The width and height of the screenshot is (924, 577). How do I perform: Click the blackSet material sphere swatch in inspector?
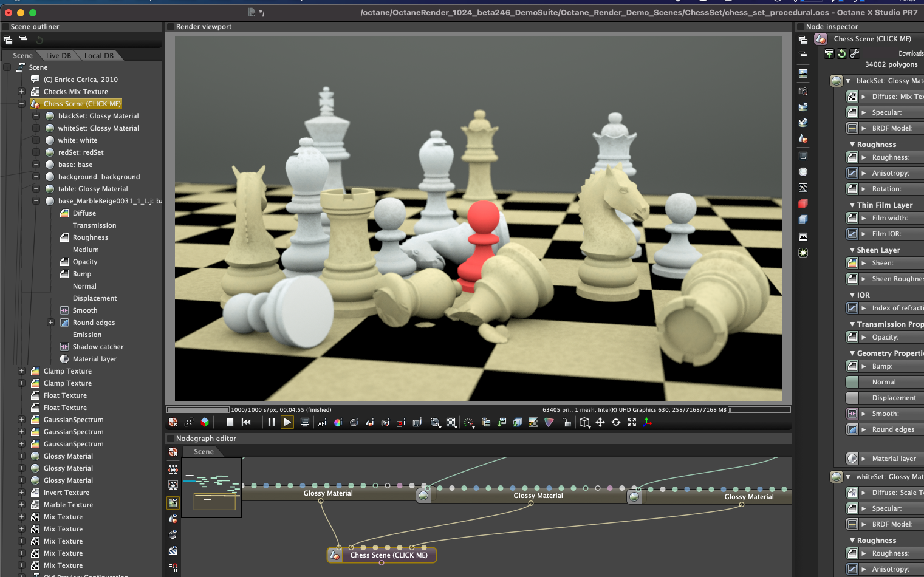click(837, 81)
